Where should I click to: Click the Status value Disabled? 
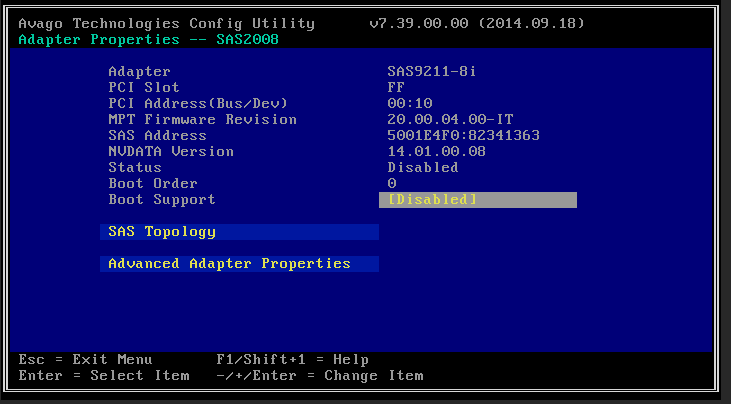[x=423, y=167]
